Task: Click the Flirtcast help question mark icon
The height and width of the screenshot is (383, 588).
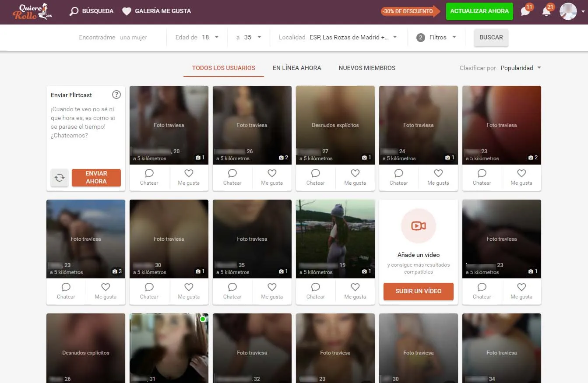Action: point(116,95)
